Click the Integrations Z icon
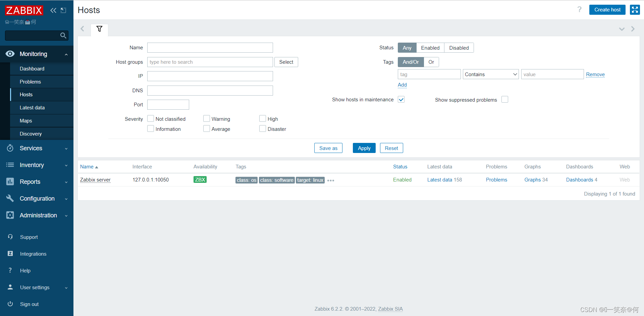Screen dimensions: 644x316 click(10, 254)
